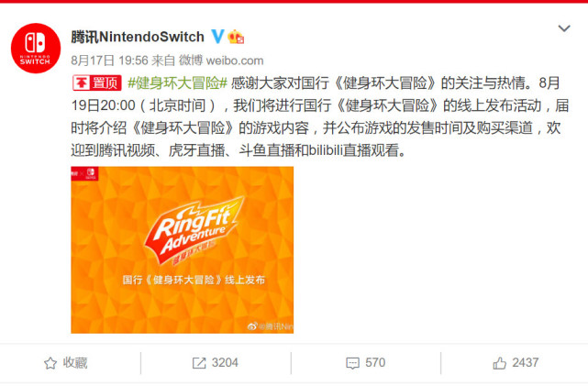Click the red Switch tag on image corner
Viewport: 588px width, 386px height.
click(x=84, y=173)
